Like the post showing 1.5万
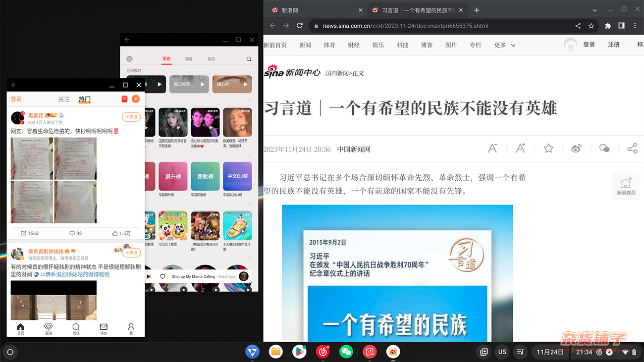Viewport: 644px width, 362px height. tap(115, 233)
